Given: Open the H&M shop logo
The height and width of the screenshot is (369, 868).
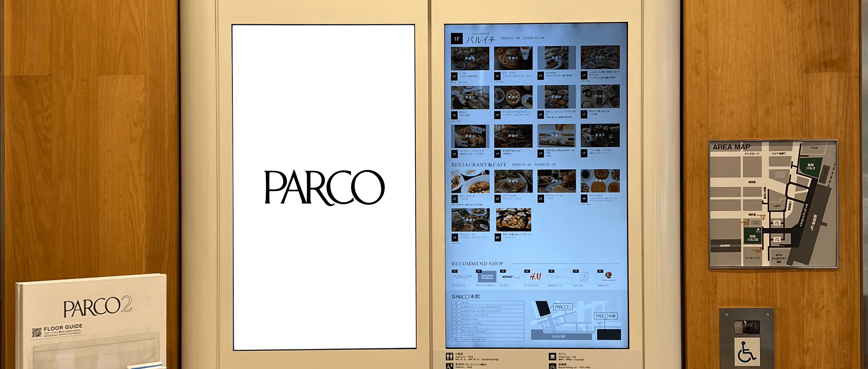Looking at the screenshot, I should (x=535, y=276).
